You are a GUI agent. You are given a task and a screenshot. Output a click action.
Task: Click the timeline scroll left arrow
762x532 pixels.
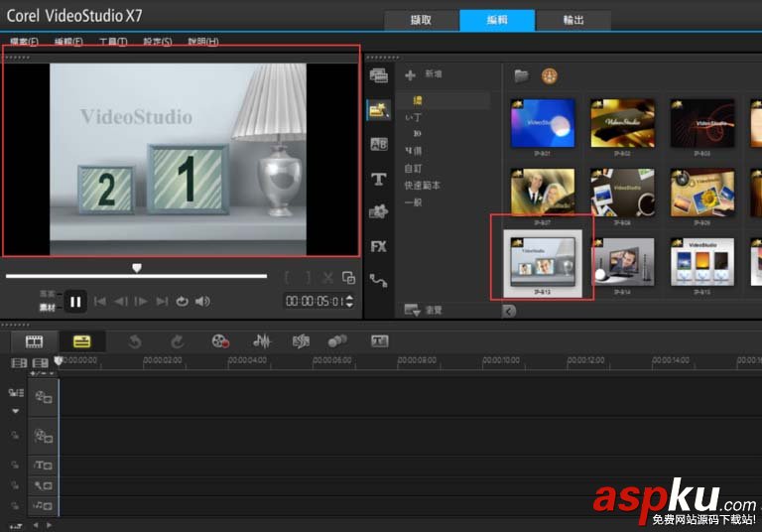point(36,525)
